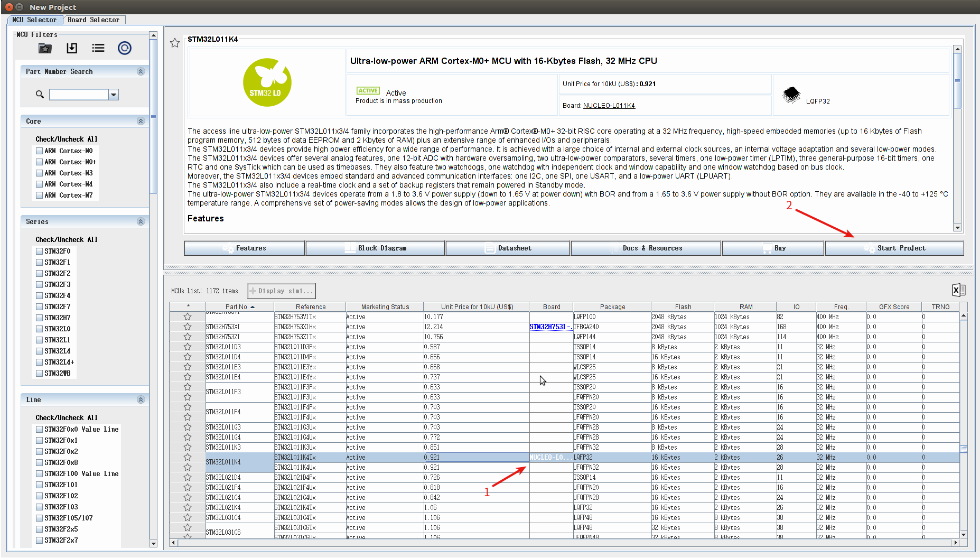Open the part number search dropdown arrow
This screenshot has height=558, width=980.
[114, 95]
